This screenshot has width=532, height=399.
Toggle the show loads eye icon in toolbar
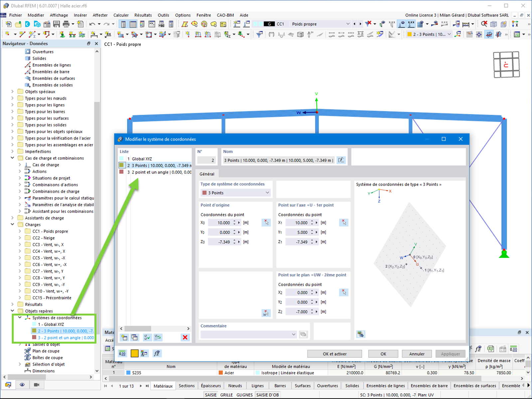pos(402,24)
